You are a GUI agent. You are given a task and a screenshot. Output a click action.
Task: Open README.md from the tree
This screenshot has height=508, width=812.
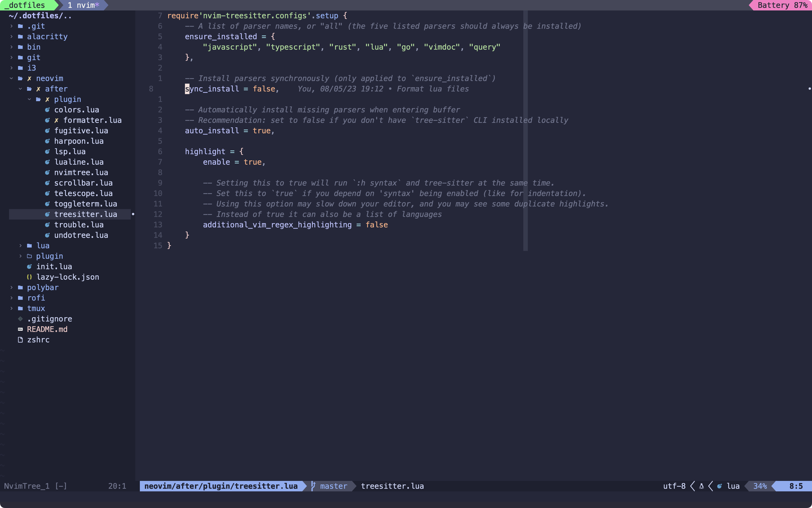47,329
